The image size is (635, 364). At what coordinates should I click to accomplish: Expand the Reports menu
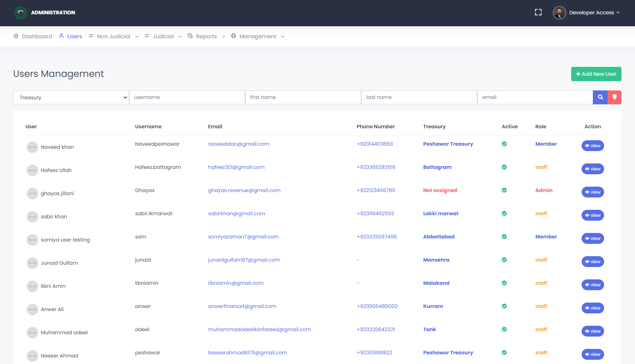pyautogui.click(x=207, y=36)
